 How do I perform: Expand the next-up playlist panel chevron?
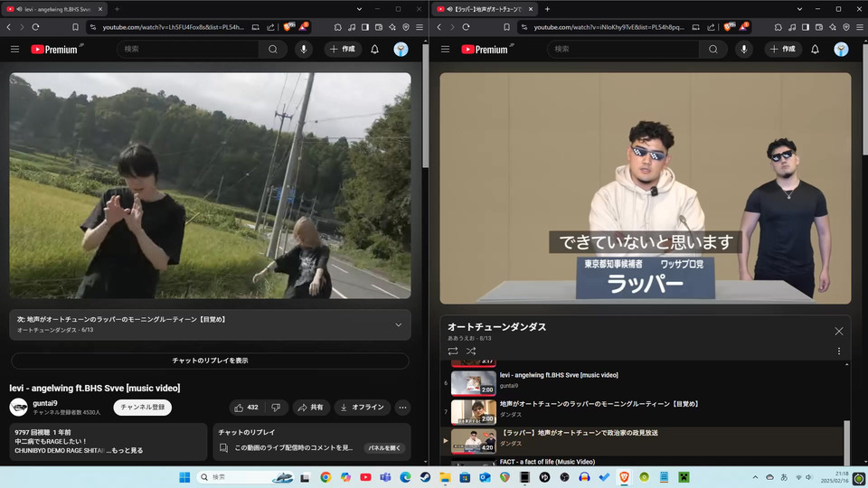click(x=398, y=324)
